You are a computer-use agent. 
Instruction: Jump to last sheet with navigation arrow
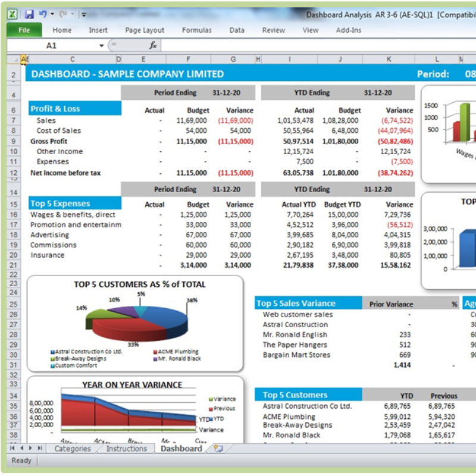click(40, 448)
